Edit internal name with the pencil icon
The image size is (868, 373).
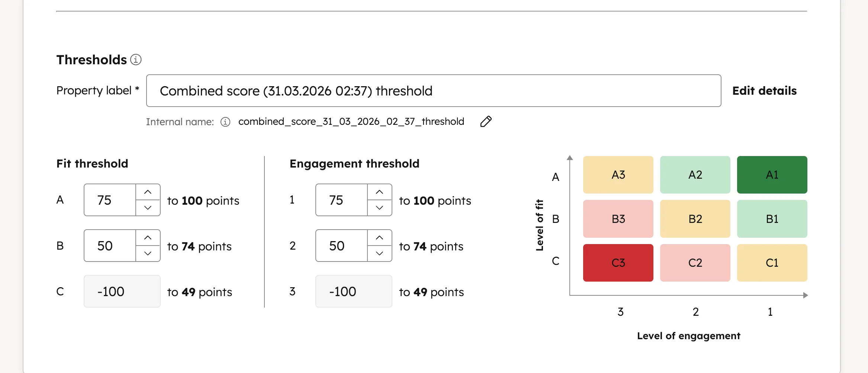[x=486, y=121]
